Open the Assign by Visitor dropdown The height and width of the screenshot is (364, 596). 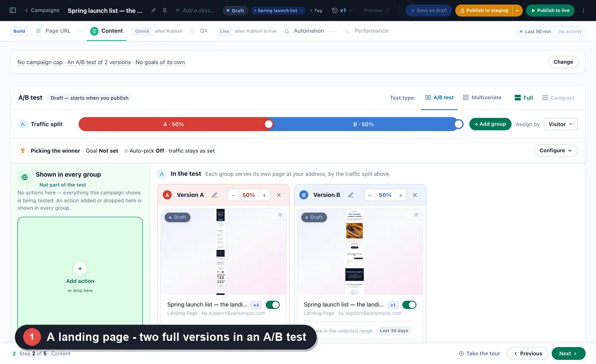click(x=560, y=124)
